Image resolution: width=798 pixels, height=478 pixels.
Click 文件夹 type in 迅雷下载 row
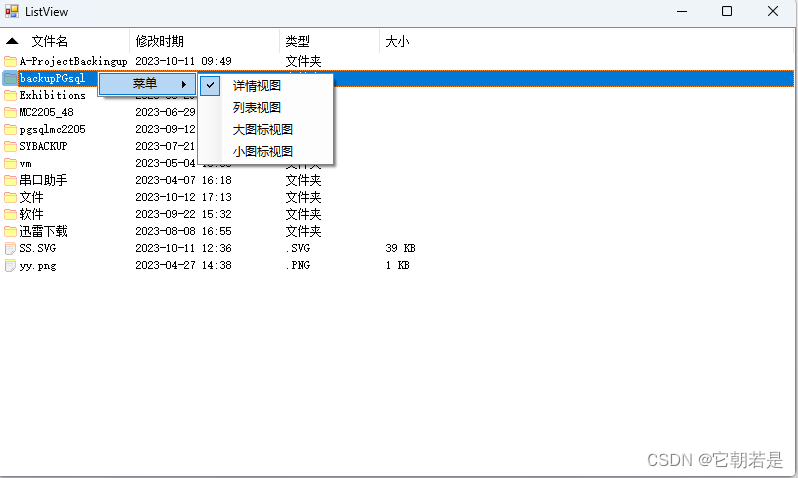tap(303, 231)
